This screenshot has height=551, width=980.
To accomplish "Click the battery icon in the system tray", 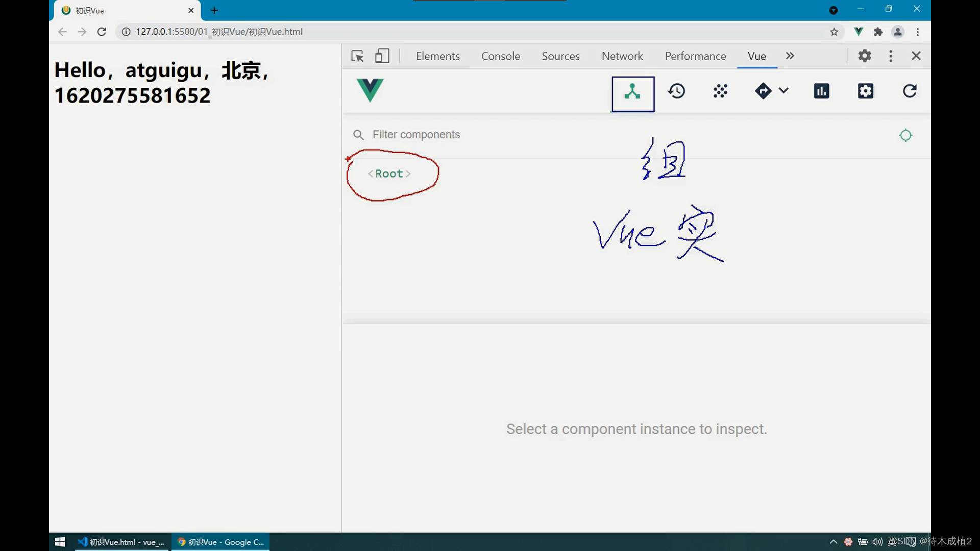I will pos(863,542).
